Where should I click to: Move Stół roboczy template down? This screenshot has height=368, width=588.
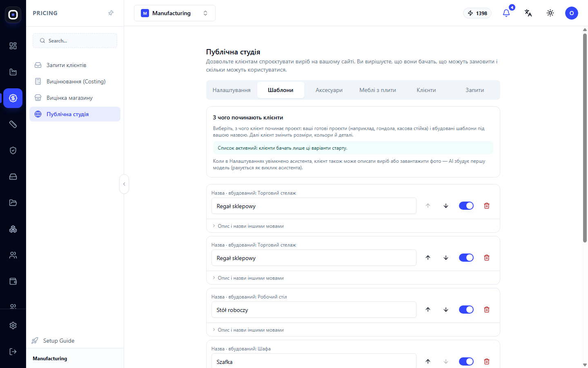click(446, 310)
